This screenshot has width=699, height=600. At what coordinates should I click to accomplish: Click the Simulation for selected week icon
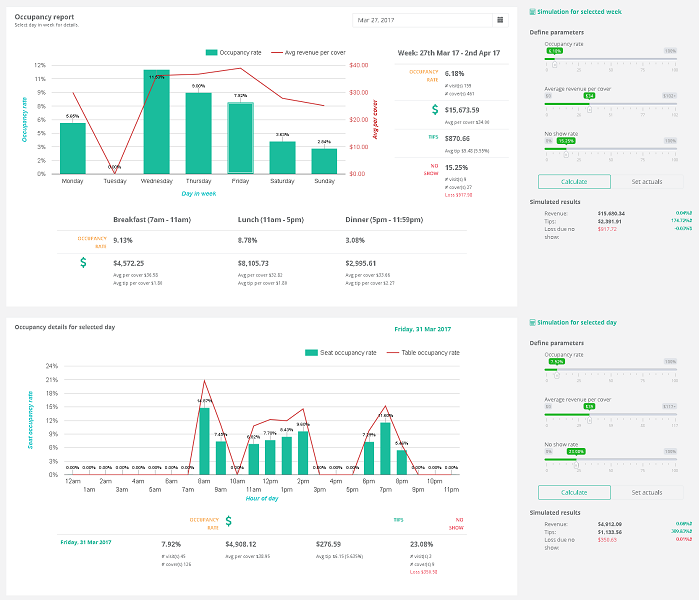531,10
